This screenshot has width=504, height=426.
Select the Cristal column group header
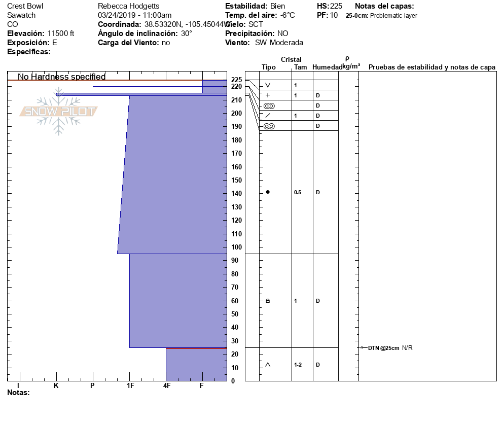pyautogui.click(x=291, y=59)
